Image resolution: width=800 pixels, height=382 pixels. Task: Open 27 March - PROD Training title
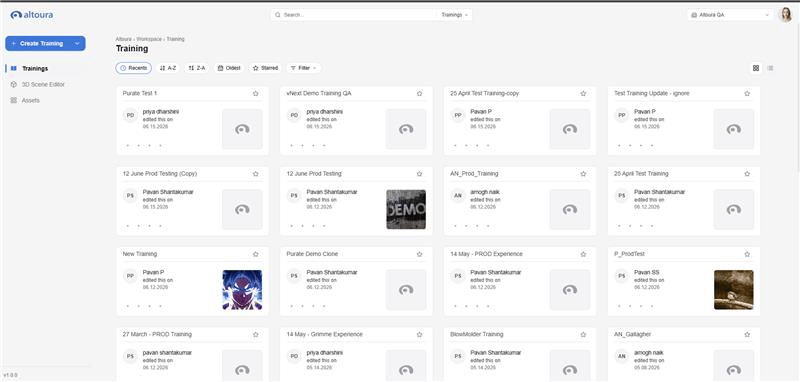(x=157, y=335)
